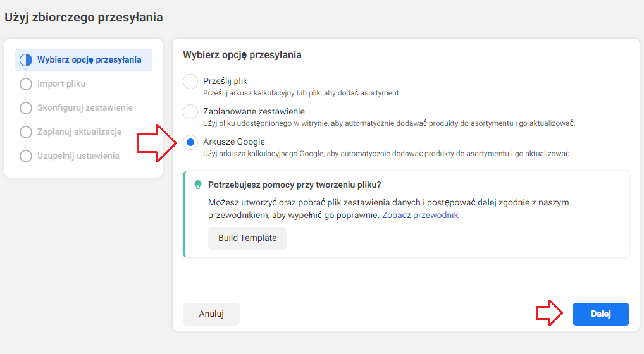This screenshot has height=354, width=644.
Task: Select the Zaplanowane zestawienie radio option
Action: pos(190,112)
